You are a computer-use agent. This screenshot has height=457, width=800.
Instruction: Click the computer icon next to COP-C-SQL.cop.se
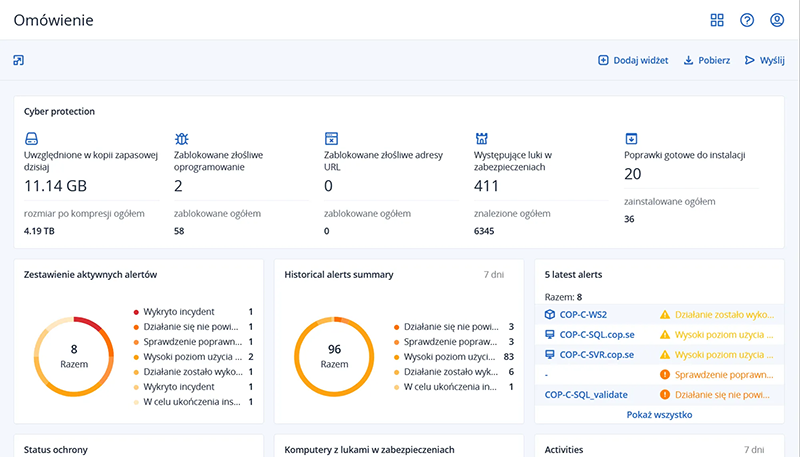549,335
